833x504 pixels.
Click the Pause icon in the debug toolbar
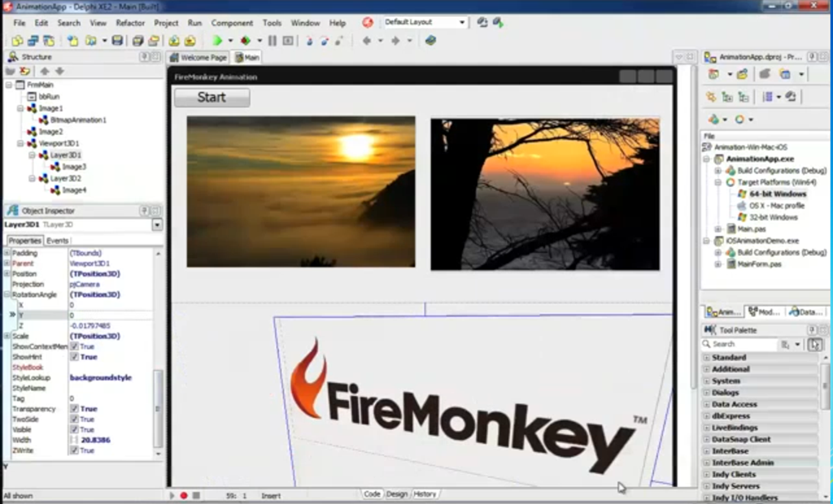[x=273, y=41]
